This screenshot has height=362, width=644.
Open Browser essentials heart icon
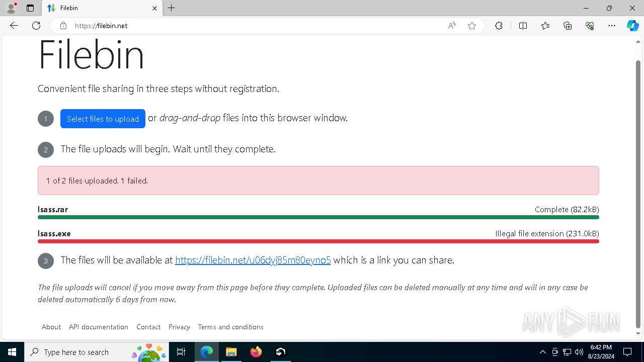(590, 26)
